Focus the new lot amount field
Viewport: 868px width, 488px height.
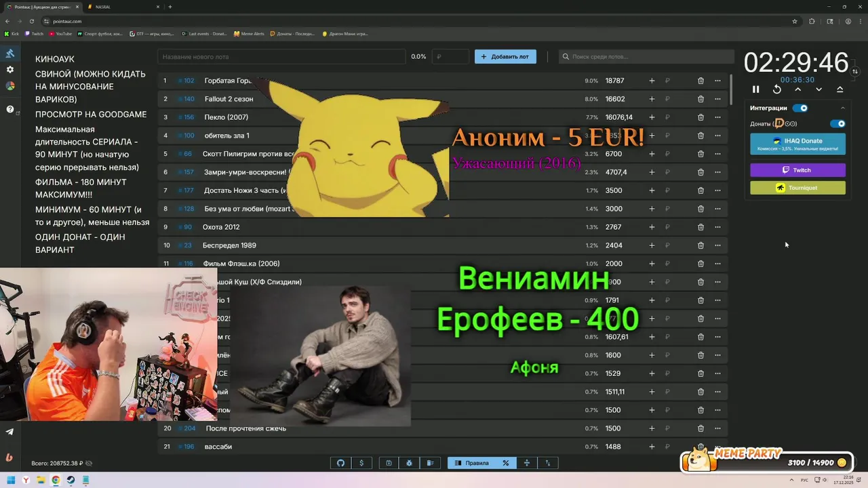point(451,57)
